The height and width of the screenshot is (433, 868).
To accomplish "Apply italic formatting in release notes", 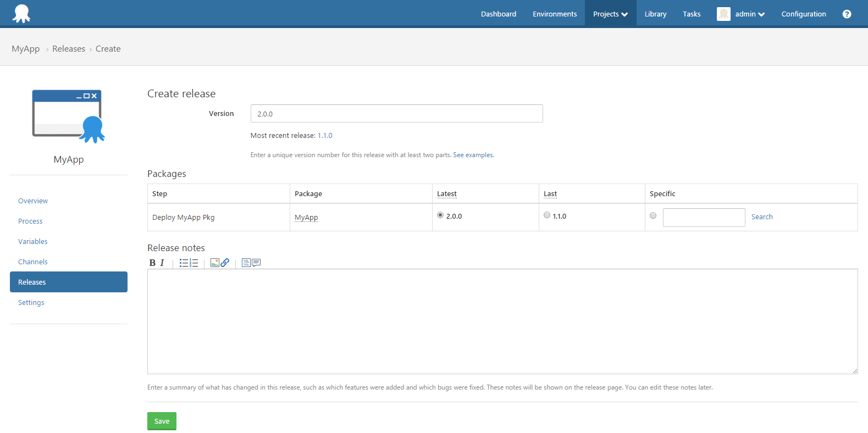I will (162, 263).
